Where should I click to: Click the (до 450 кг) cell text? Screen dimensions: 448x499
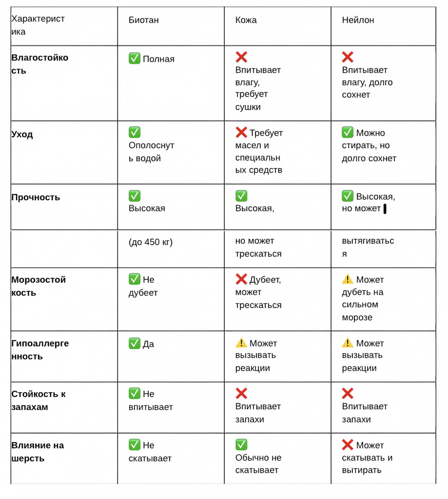point(151,242)
